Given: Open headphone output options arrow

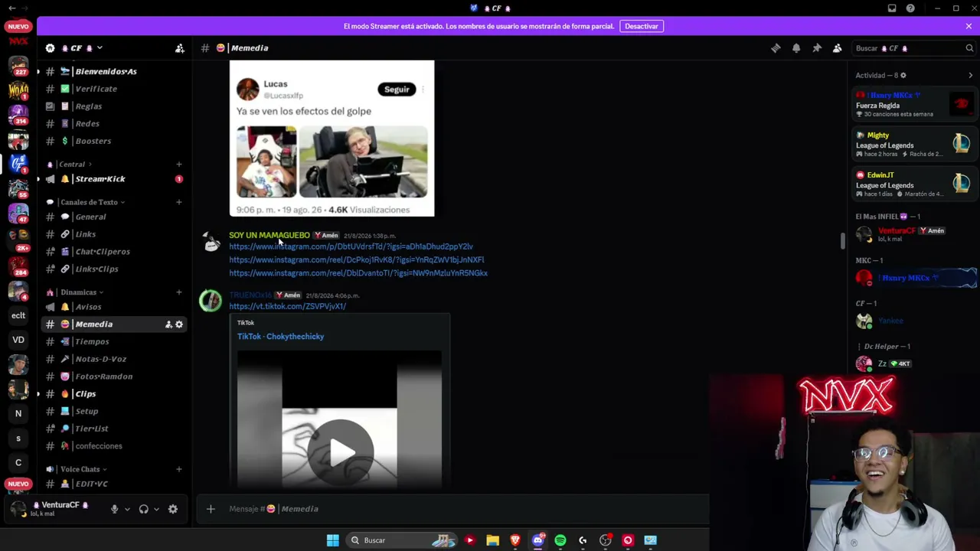Looking at the screenshot, I should (156, 509).
